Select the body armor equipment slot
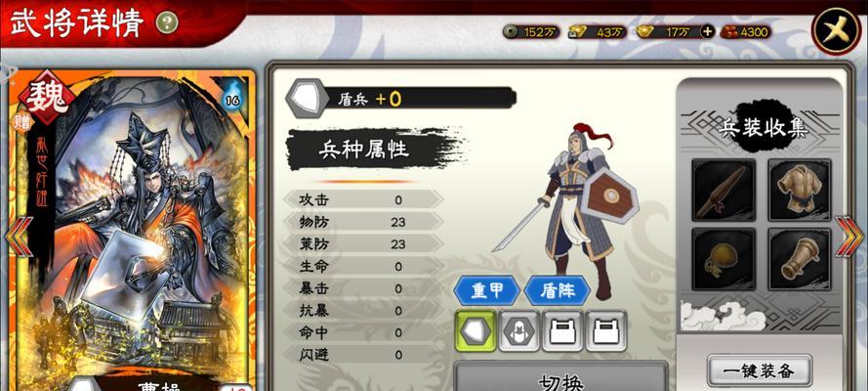This screenshot has width=868, height=391. (800, 190)
